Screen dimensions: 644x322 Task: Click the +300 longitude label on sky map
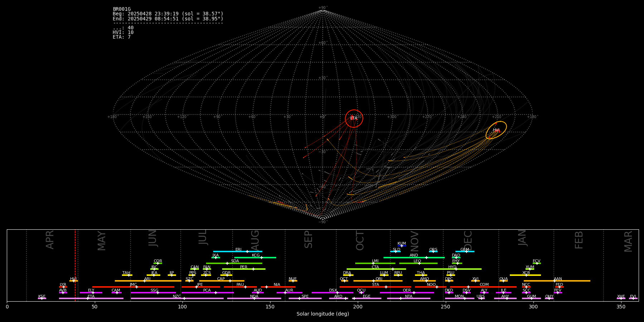(392, 117)
